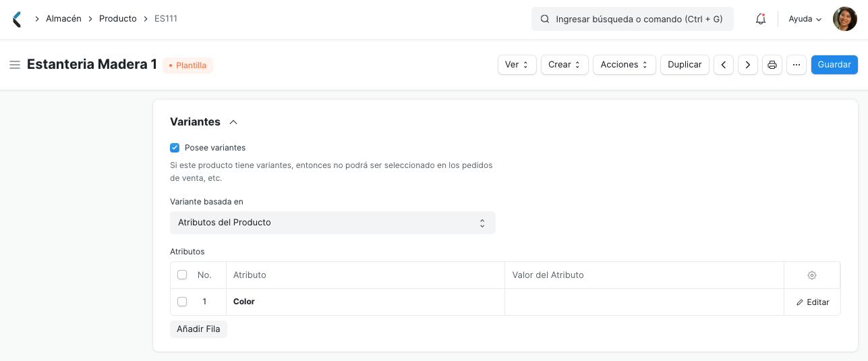
Task: Expand the Ayuda help menu
Action: click(x=805, y=19)
